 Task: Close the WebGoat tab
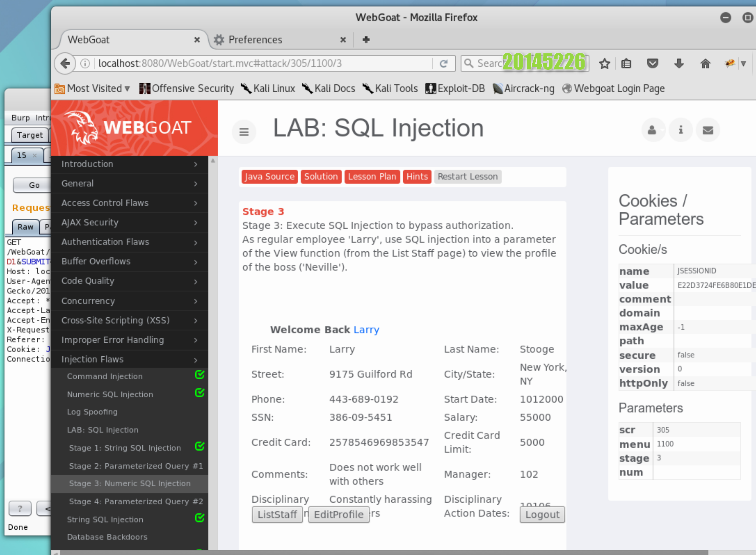(197, 40)
